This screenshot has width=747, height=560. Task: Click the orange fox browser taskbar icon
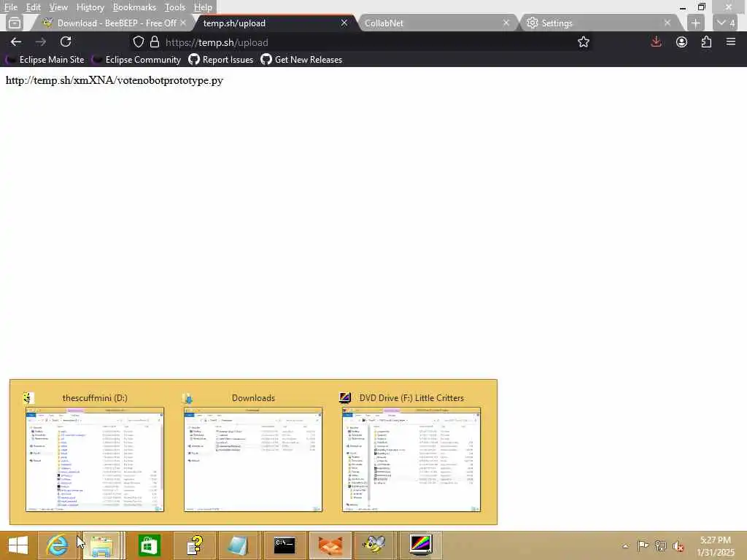[x=330, y=545]
